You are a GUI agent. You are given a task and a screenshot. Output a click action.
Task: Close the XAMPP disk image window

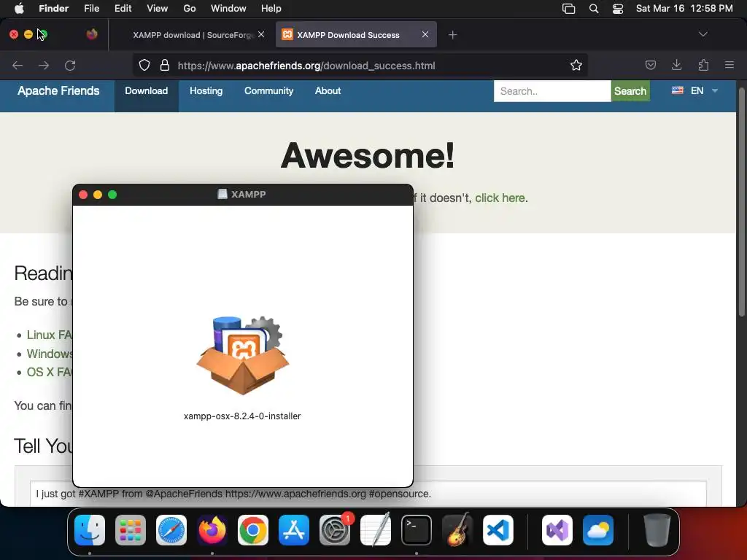[83, 194]
